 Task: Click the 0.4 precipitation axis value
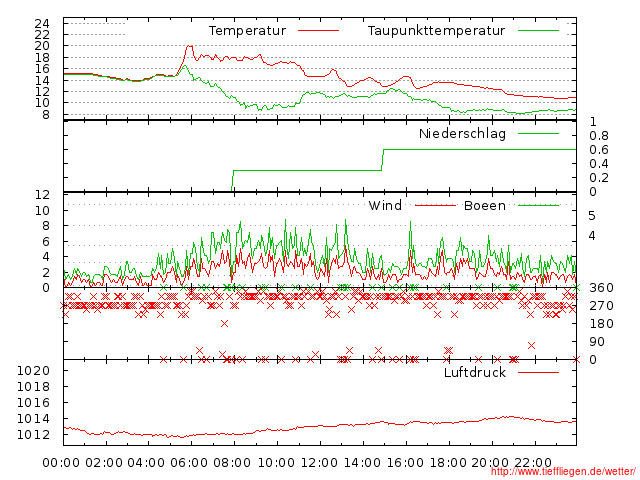[599, 164]
